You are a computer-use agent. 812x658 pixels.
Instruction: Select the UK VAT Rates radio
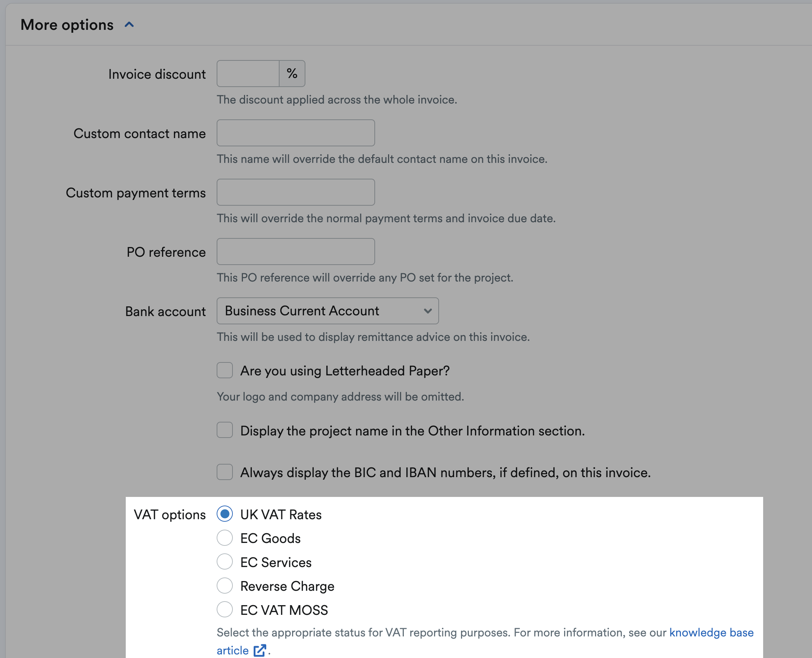[225, 514]
